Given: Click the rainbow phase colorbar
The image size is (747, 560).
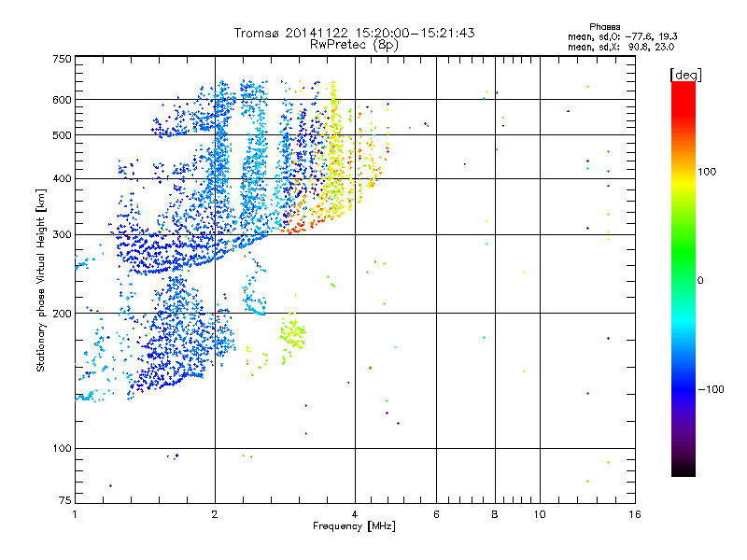Looking at the screenshot, I should [x=684, y=278].
